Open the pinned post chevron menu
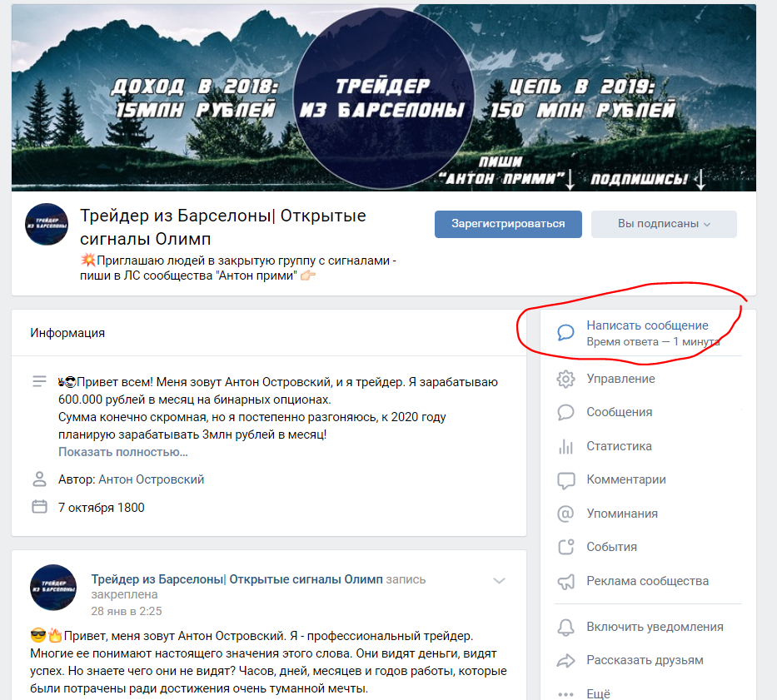The image size is (777, 700). click(x=499, y=581)
